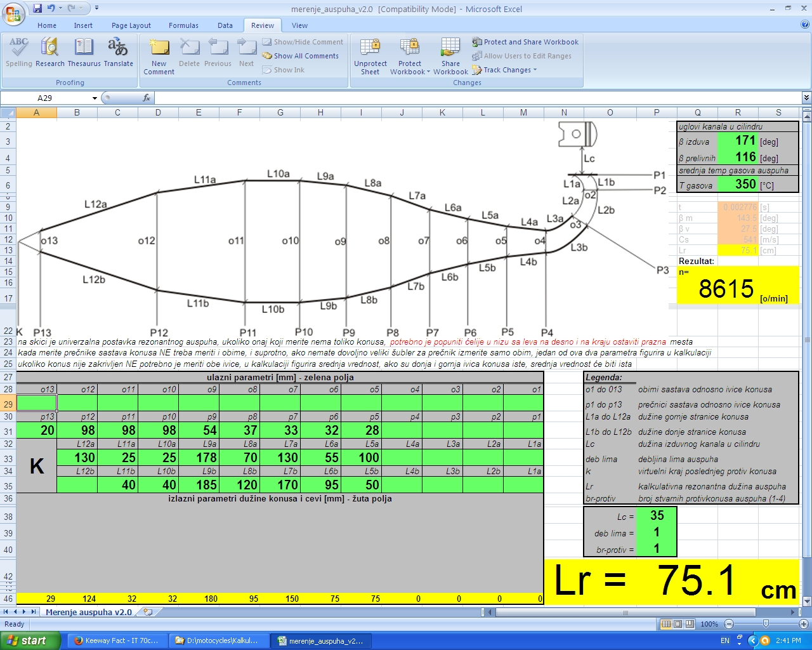Viewport: 812px width, 650px height.
Task: Run the Spelling check
Action: [x=18, y=52]
